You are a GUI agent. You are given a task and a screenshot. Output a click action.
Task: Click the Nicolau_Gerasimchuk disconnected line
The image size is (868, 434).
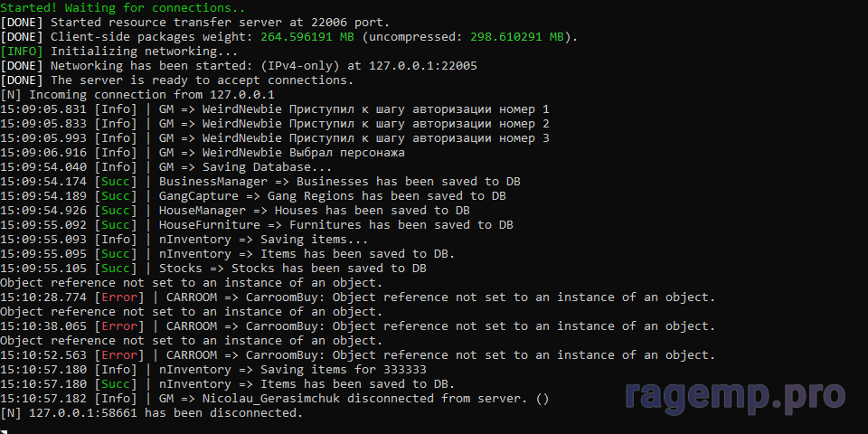point(353,398)
